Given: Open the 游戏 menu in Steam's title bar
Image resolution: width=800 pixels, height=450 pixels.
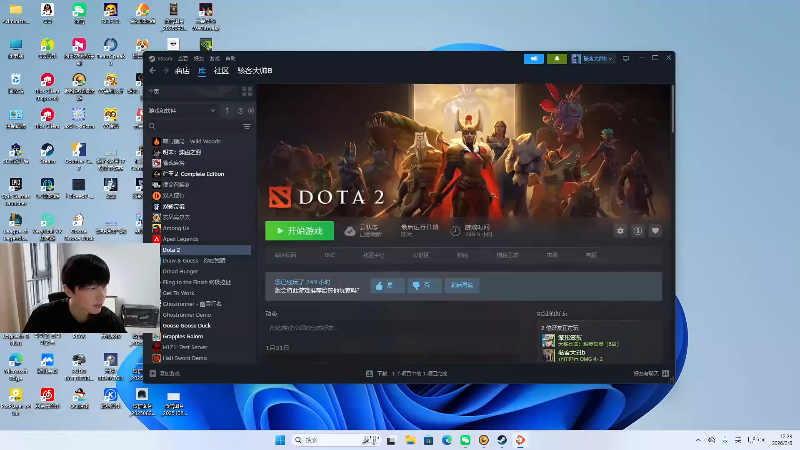Looking at the screenshot, I should coord(214,58).
